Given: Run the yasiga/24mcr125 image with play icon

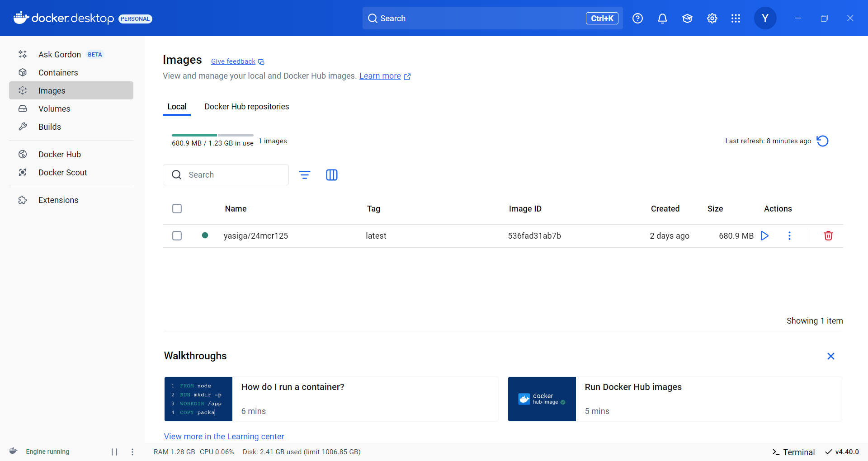Looking at the screenshot, I should 764,236.
